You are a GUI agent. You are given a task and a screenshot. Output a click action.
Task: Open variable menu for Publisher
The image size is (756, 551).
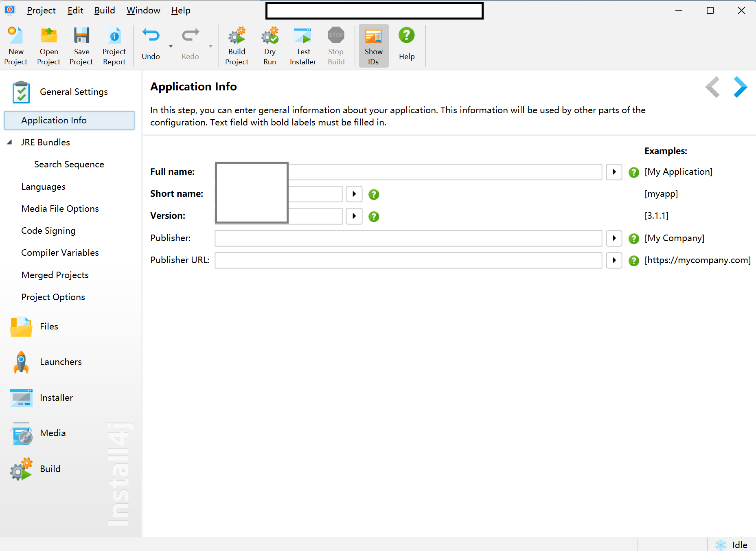(x=614, y=239)
